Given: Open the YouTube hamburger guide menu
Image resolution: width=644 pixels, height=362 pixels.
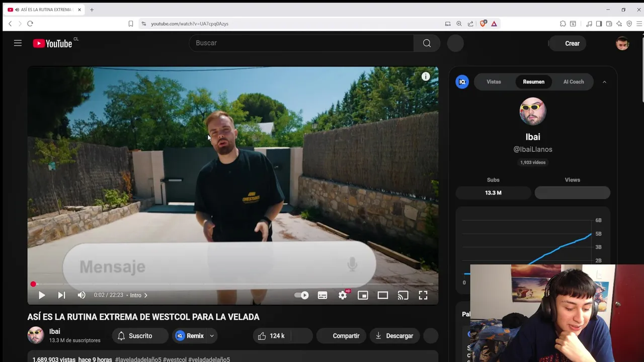Looking at the screenshot, I should [x=18, y=43].
